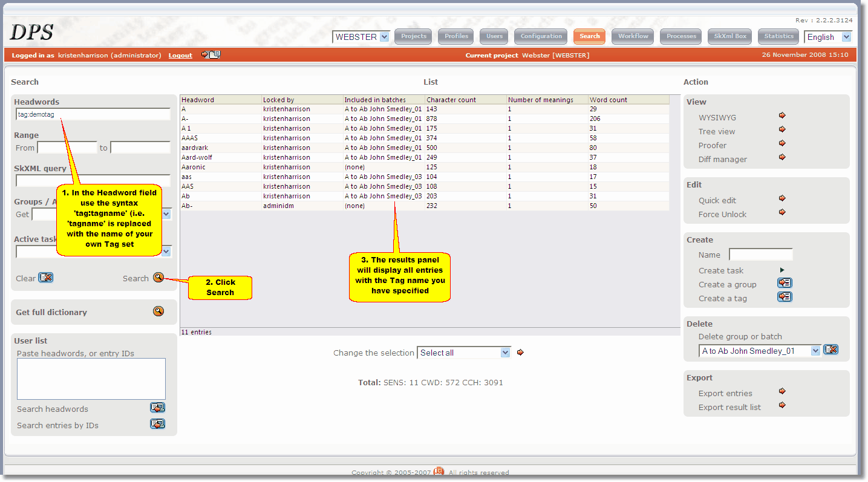Click the delete group or batch icon
Screen dimensions: 868x482
[x=831, y=350]
